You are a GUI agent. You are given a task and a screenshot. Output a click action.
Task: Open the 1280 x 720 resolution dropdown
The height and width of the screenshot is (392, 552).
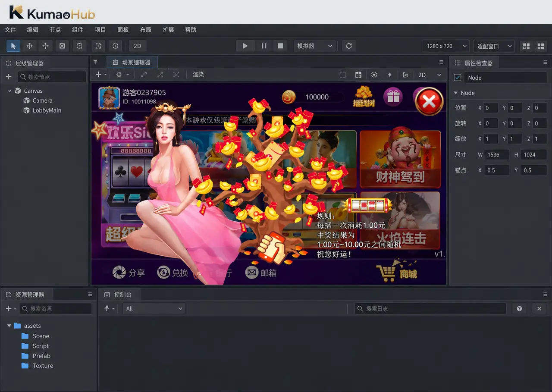click(445, 46)
